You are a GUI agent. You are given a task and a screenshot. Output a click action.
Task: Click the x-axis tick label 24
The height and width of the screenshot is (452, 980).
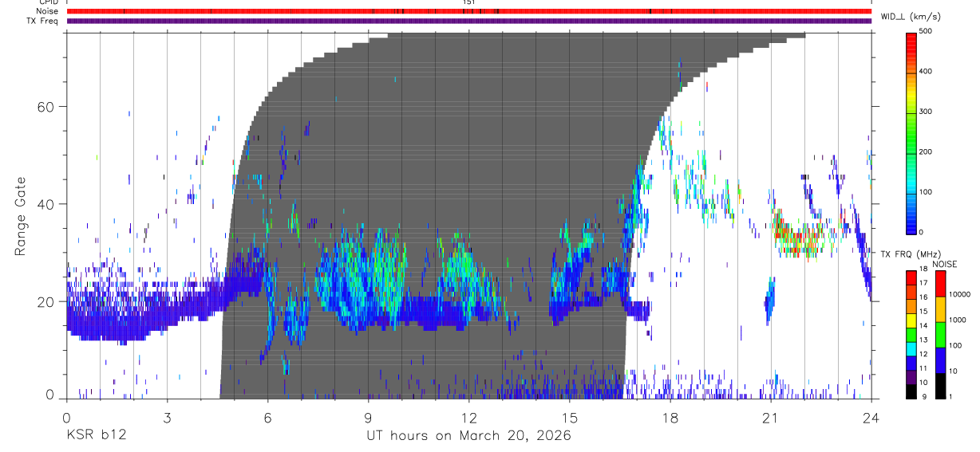[871, 417]
